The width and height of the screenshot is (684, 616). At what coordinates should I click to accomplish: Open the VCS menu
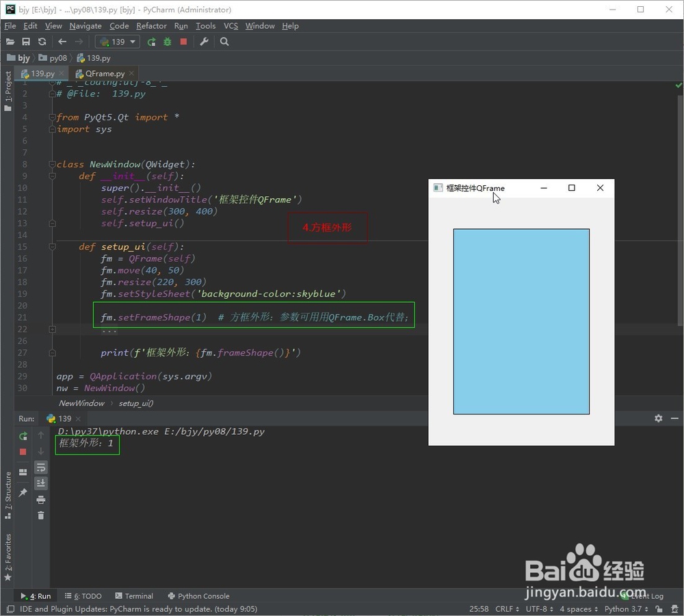point(231,26)
